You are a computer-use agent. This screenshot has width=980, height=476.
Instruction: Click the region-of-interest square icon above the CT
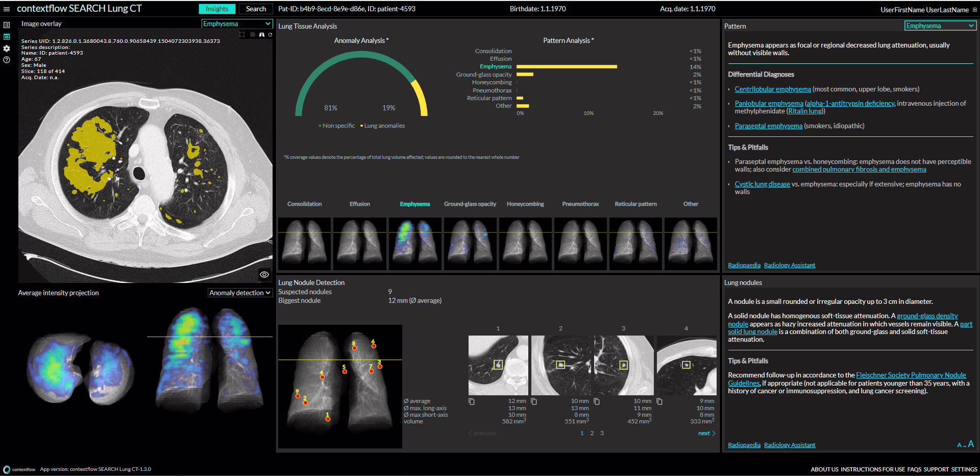242,35
